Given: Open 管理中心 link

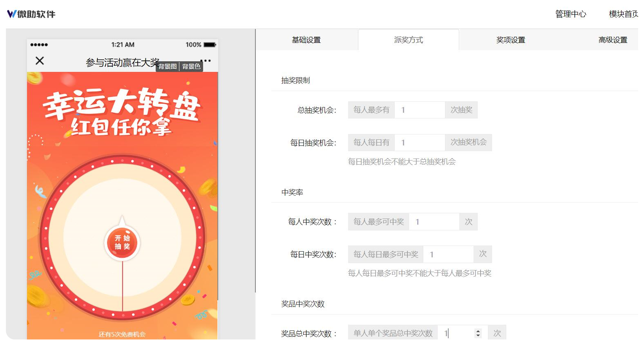Looking at the screenshot, I should (570, 14).
